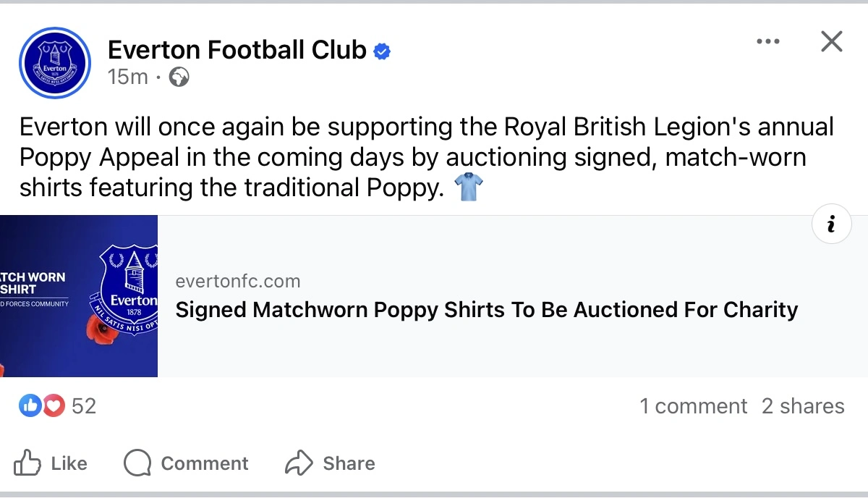The height and width of the screenshot is (501, 868).
Task: Click the red heart reaction icon
Action: coord(54,406)
